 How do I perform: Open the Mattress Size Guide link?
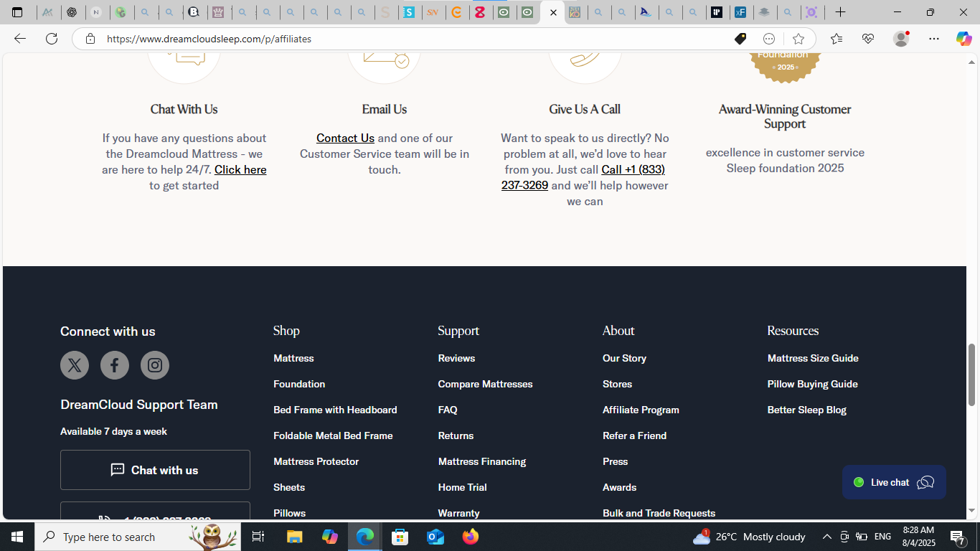point(813,358)
